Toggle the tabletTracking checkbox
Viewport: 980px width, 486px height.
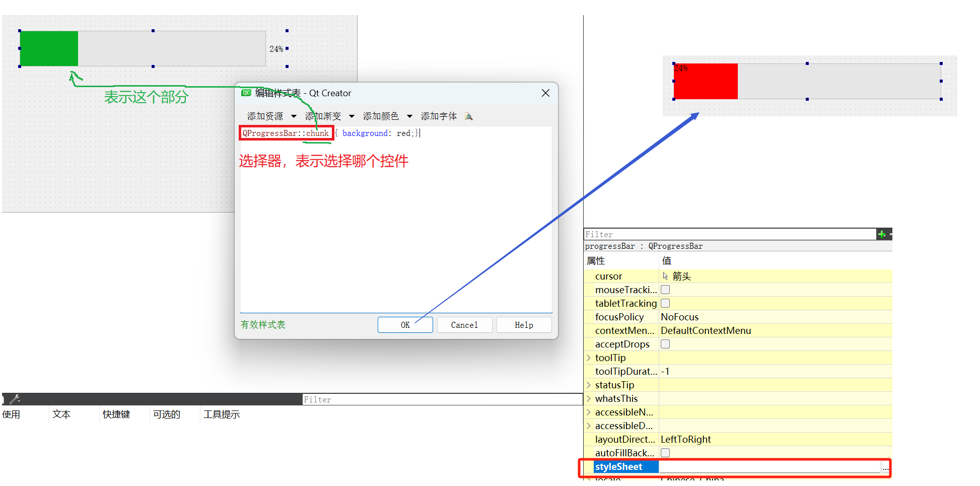[x=665, y=303]
